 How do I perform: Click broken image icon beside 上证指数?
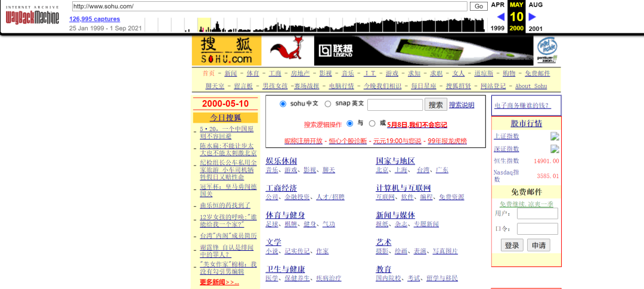(555, 136)
